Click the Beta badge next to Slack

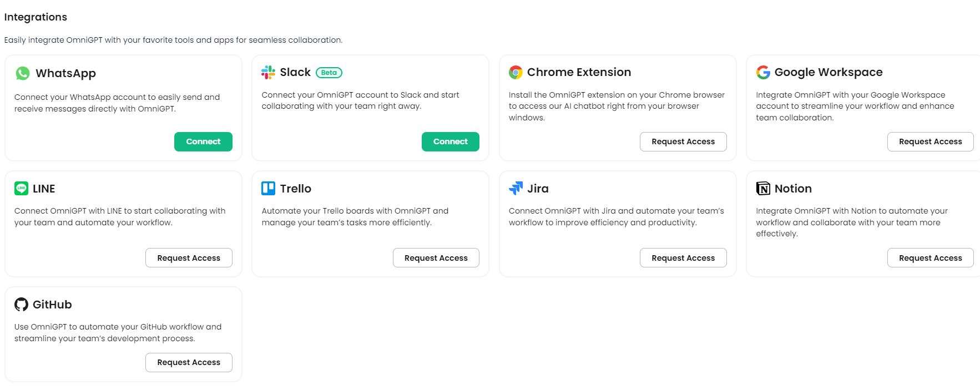click(x=329, y=73)
